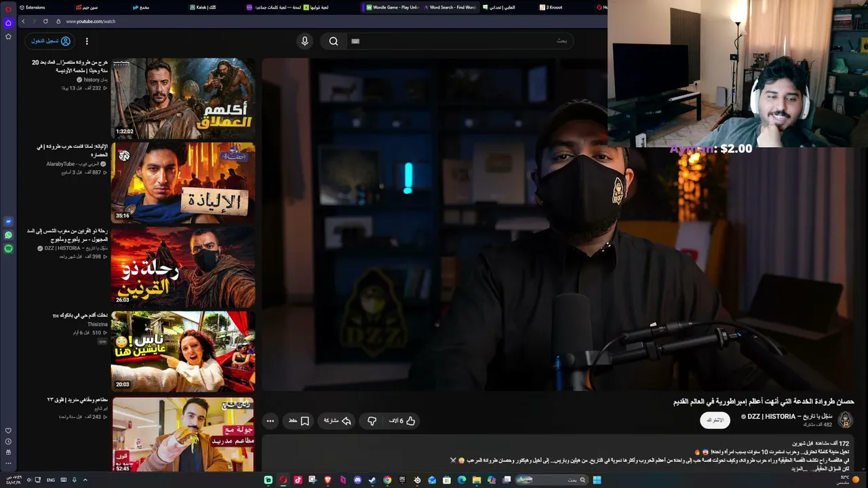This screenshot has width=868, height=488.
Task: Open the DZZ | HISTORIA channel avatar
Action: tap(845, 420)
